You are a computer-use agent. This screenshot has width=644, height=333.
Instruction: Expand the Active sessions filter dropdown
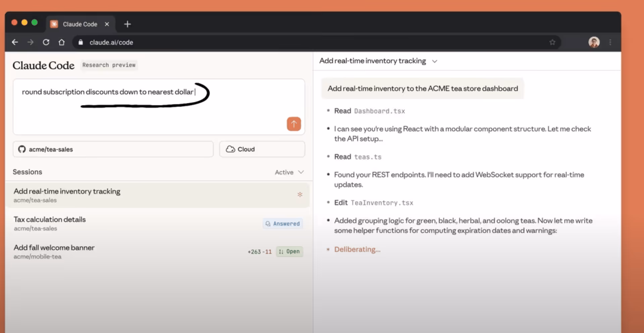(289, 172)
